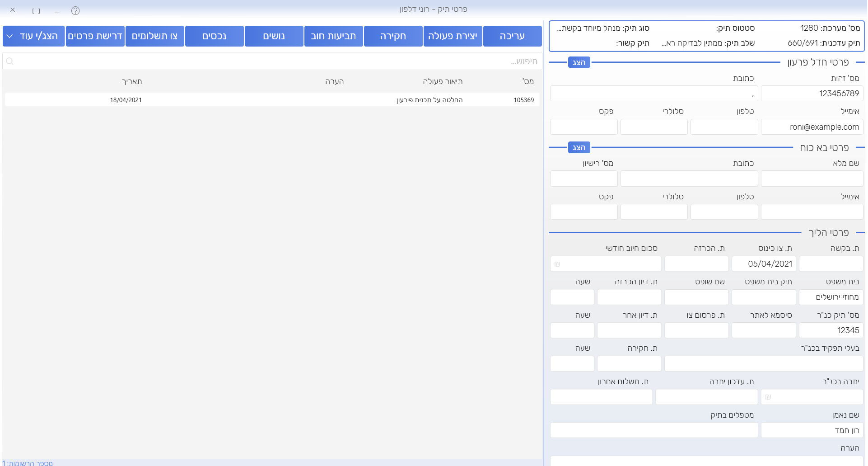The height and width of the screenshot is (466, 868).
Task: Click the ת. עדכון יתרה field
Action: [706, 397]
